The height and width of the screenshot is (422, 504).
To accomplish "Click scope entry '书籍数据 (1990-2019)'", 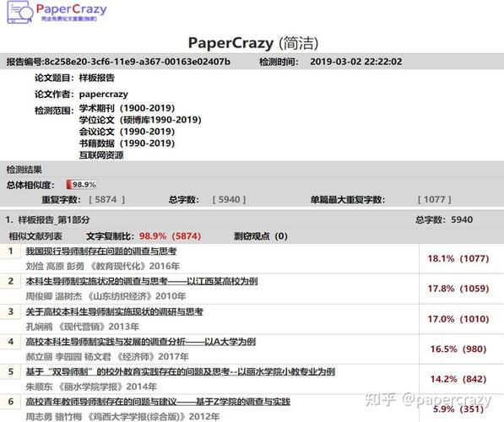I will pos(127,143).
